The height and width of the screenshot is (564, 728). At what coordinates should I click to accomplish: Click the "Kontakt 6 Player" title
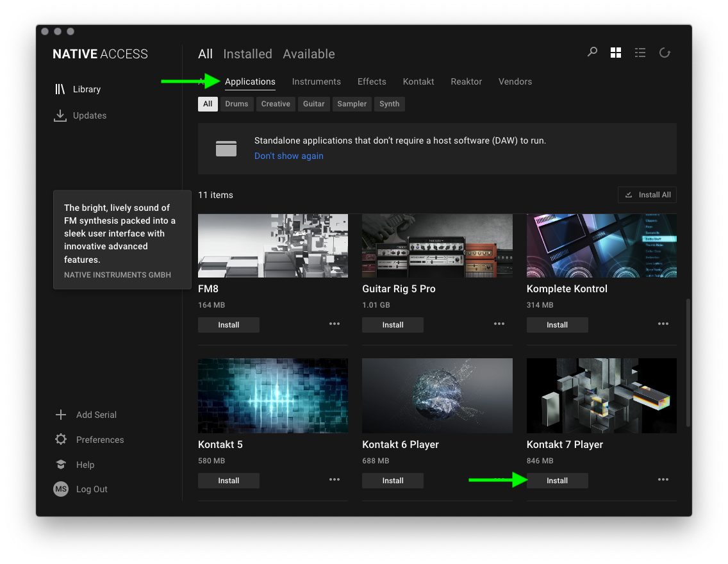pyautogui.click(x=401, y=444)
